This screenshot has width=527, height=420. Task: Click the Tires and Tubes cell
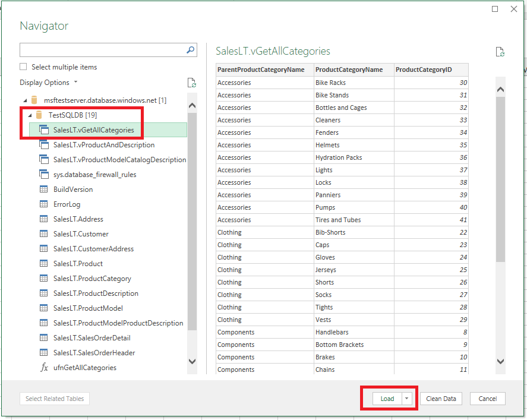click(x=354, y=220)
